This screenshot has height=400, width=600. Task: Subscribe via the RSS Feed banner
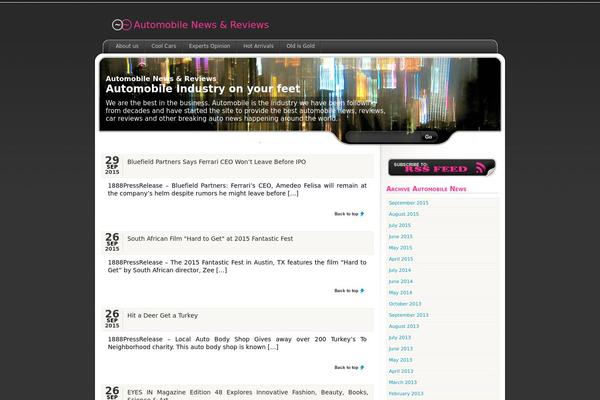point(442,168)
